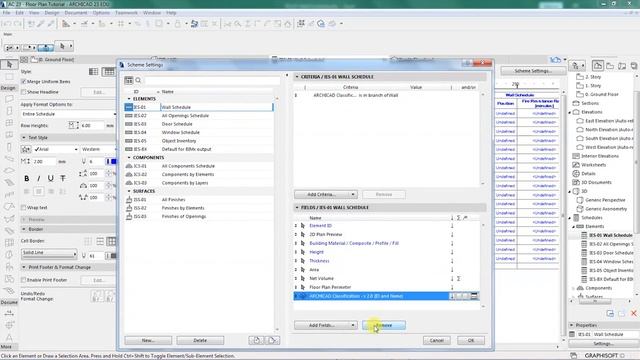Click the red delete X icon in Navigator
640x360 pixels.
coord(633,313)
